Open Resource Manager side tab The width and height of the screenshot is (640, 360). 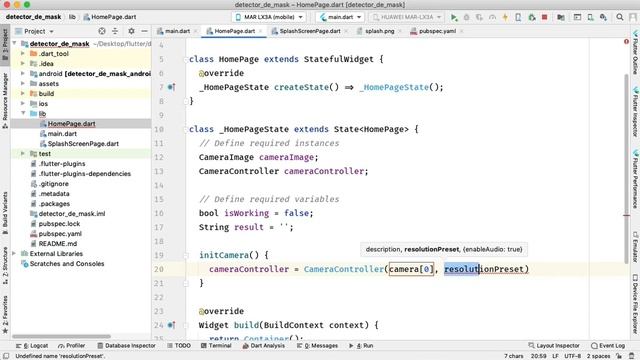(x=5, y=100)
